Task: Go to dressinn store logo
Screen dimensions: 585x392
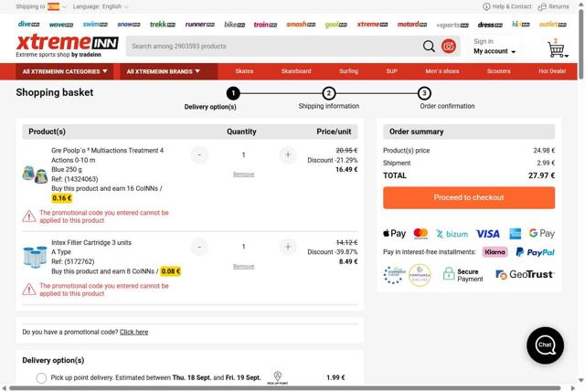Action: coord(490,25)
